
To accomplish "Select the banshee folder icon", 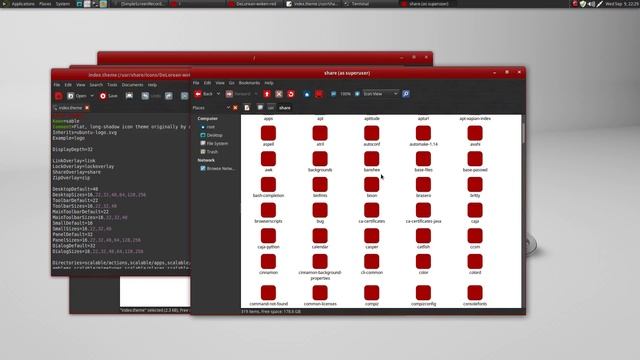I will [x=371, y=159].
